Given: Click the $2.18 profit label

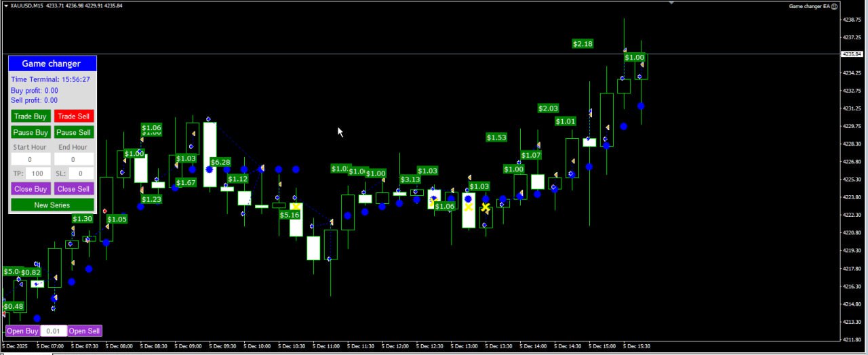Looking at the screenshot, I should pyautogui.click(x=583, y=43).
